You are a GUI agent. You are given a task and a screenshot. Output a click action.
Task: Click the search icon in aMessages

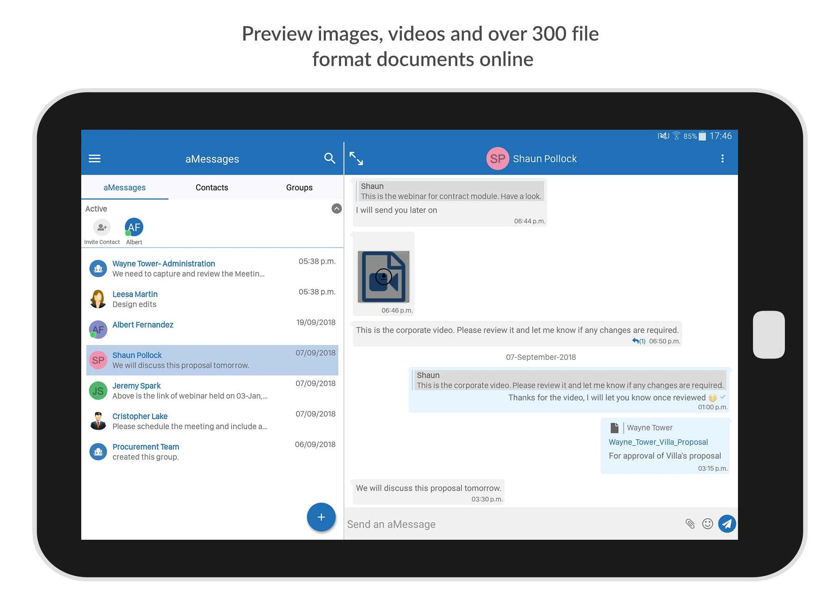pyautogui.click(x=330, y=159)
